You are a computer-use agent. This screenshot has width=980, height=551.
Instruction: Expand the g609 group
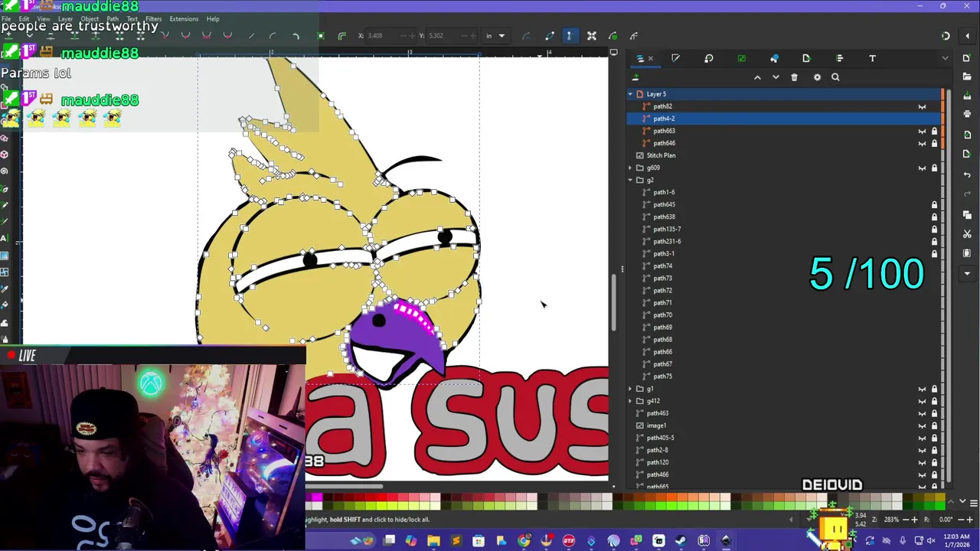(630, 168)
